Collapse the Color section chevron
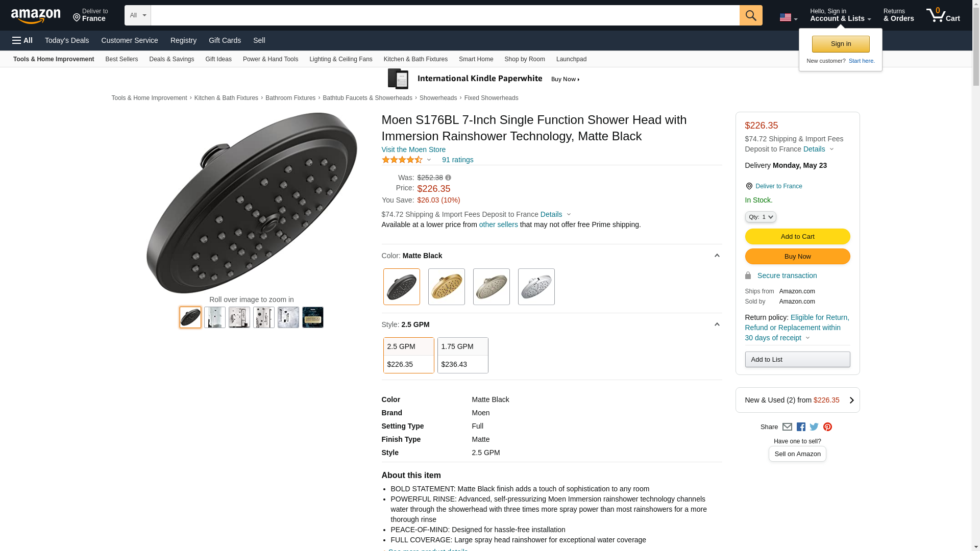This screenshot has height=551, width=980. [717, 256]
